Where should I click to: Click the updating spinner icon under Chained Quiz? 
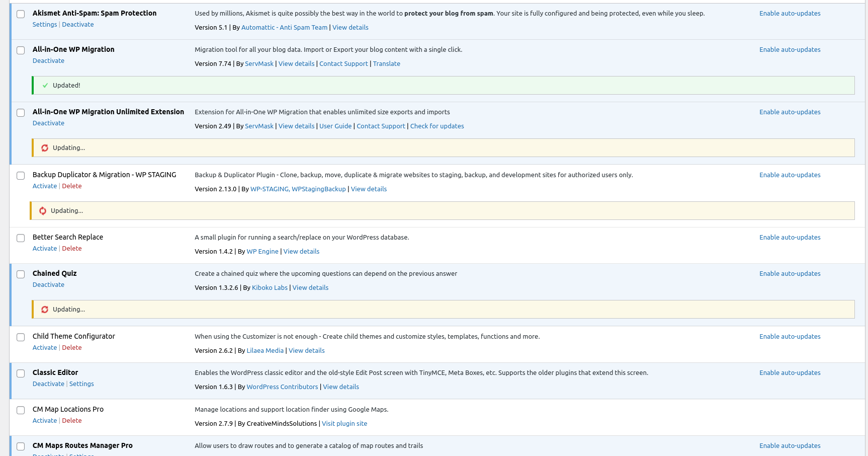click(x=45, y=310)
